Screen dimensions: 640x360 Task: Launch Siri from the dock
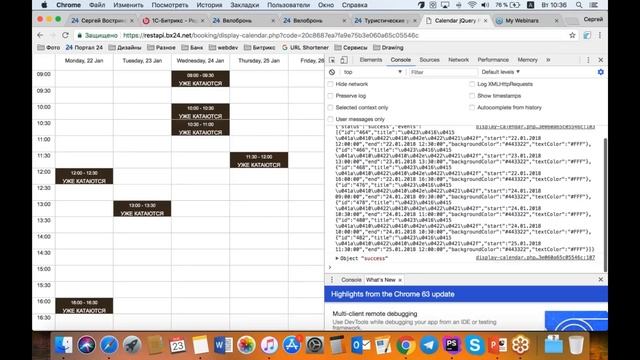(x=87, y=345)
